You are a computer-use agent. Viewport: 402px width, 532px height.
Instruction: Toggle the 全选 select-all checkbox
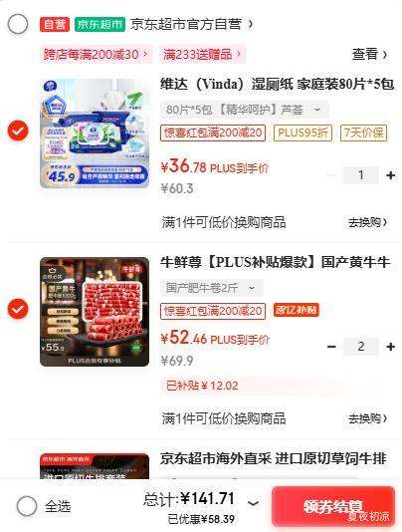point(27,506)
